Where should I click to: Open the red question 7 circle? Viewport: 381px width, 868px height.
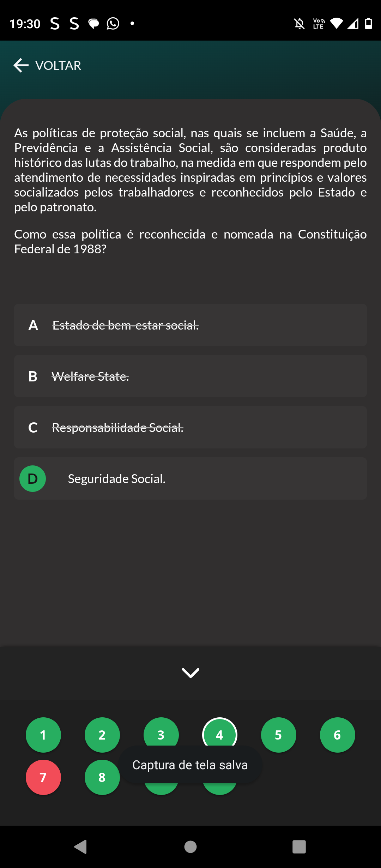click(x=43, y=777)
